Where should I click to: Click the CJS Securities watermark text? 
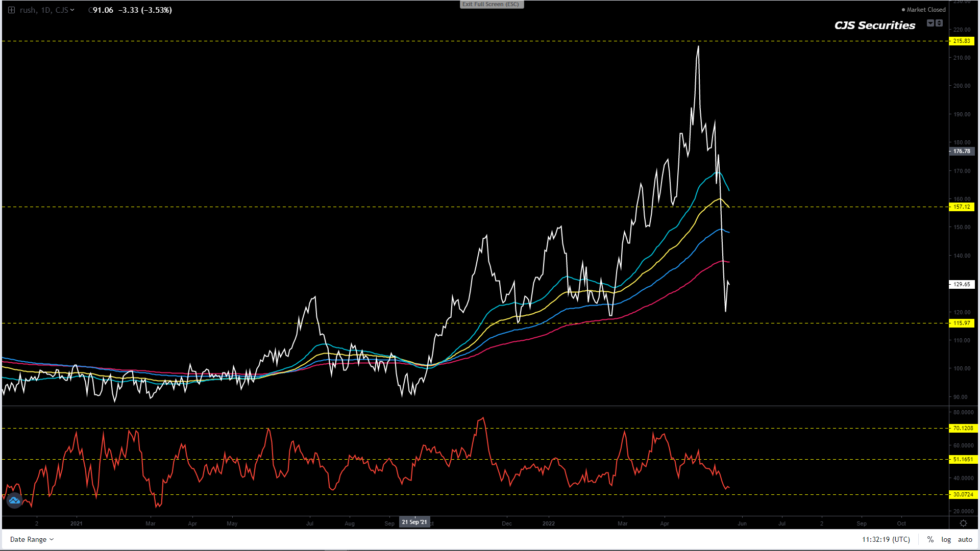point(874,26)
